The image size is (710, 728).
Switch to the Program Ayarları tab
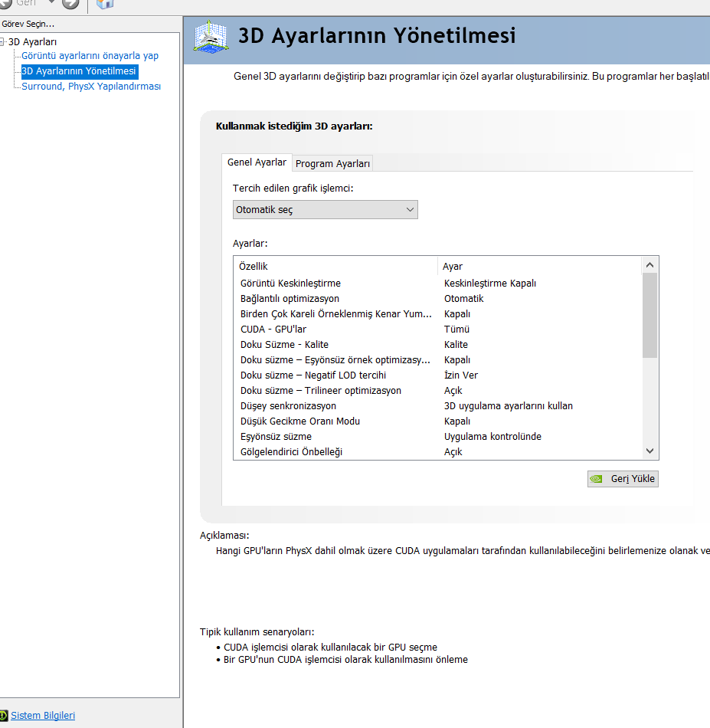pos(332,163)
